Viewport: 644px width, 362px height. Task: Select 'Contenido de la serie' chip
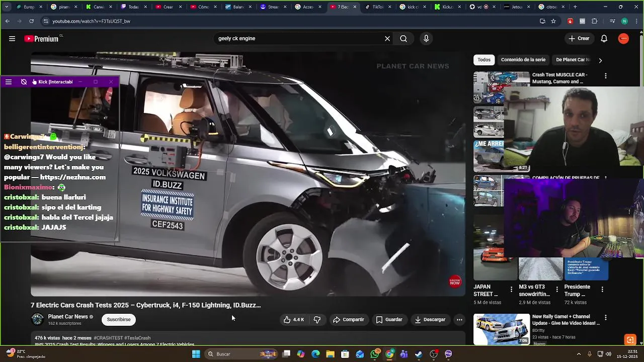523,60
